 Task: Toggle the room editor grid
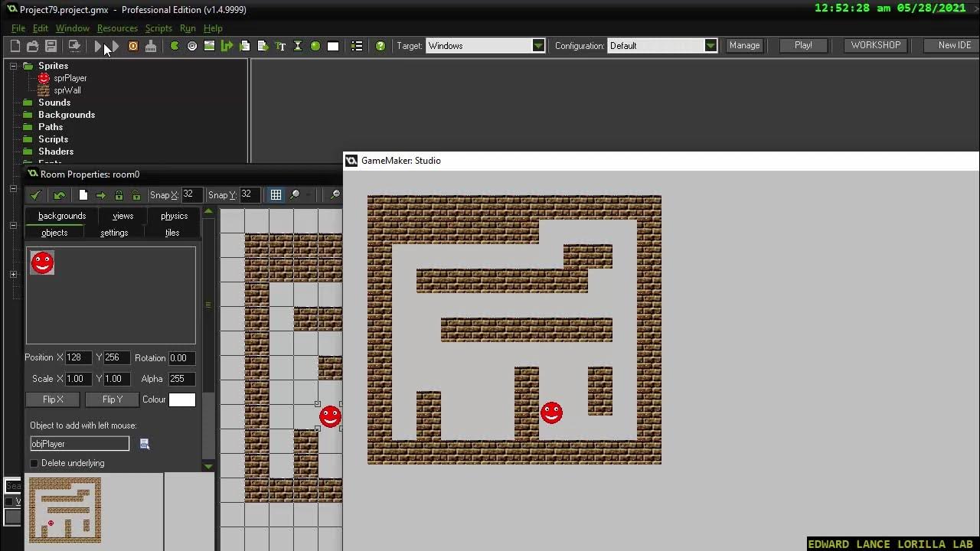(x=276, y=195)
